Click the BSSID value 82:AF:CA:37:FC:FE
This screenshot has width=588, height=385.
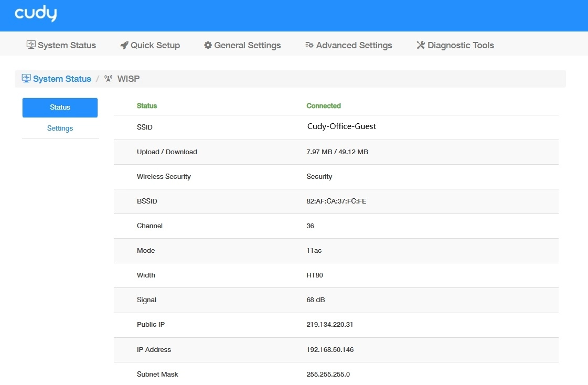coord(336,201)
